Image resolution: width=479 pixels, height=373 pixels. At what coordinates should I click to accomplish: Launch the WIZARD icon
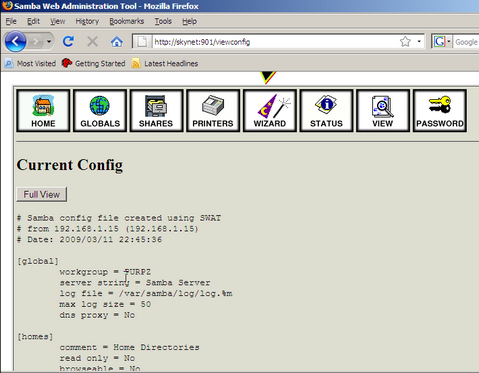coord(270,111)
